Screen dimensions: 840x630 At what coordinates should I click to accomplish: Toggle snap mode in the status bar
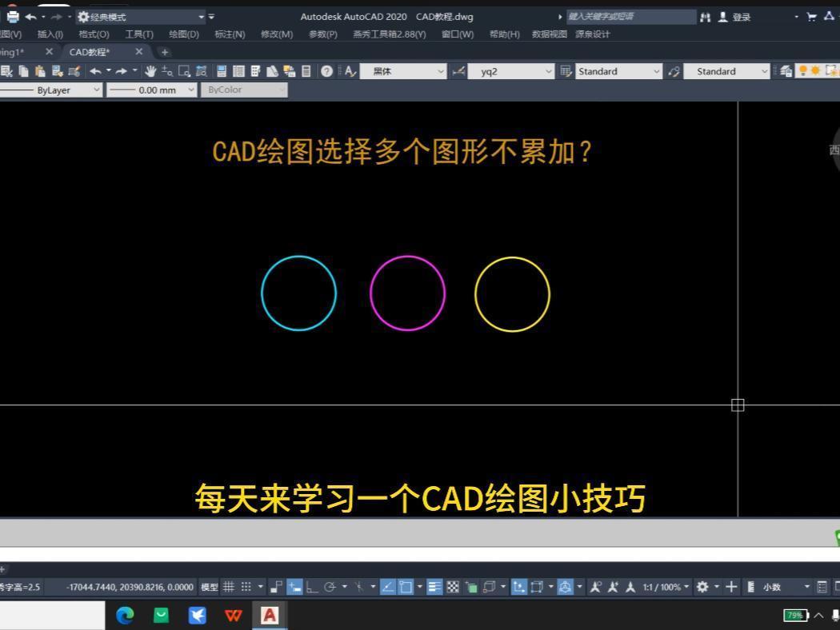point(245,586)
